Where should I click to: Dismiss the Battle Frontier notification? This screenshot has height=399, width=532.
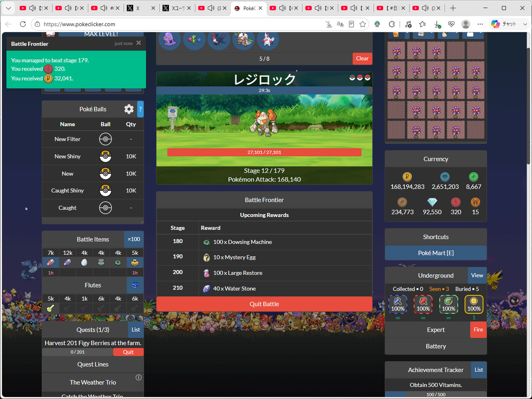click(139, 43)
